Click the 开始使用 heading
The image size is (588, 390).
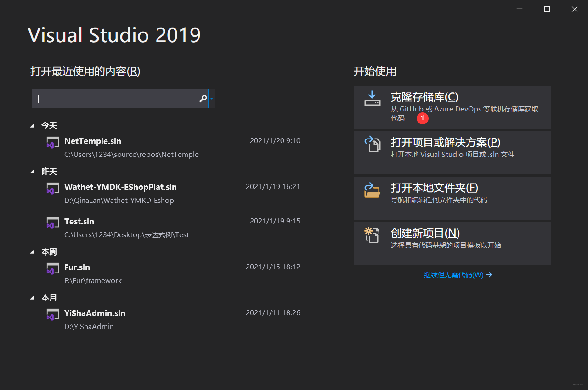[x=375, y=72]
